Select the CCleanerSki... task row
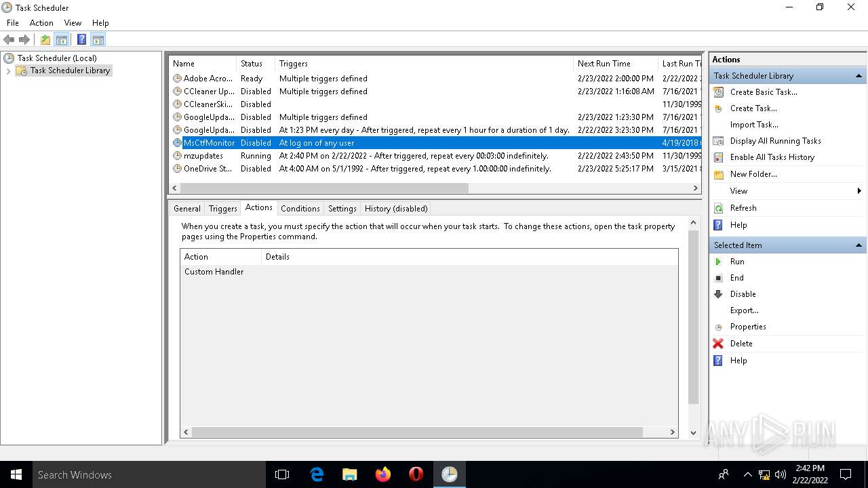The width and height of the screenshot is (868, 488). tap(435, 104)
